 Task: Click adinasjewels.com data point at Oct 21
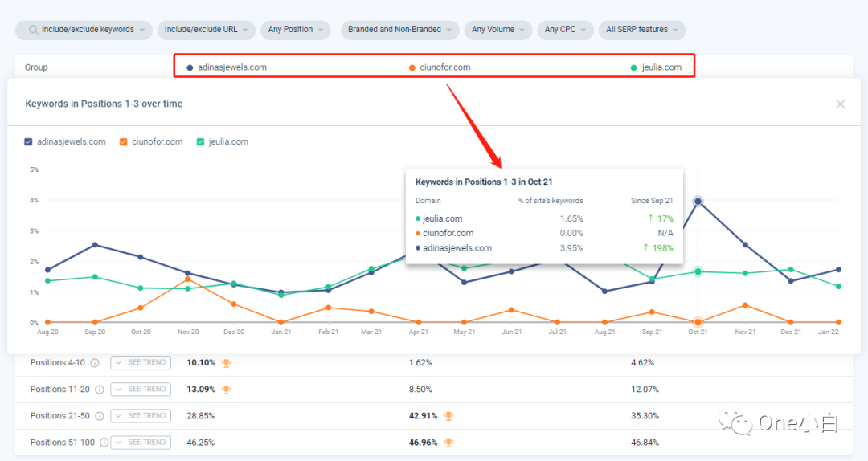(x=698, y=202)
